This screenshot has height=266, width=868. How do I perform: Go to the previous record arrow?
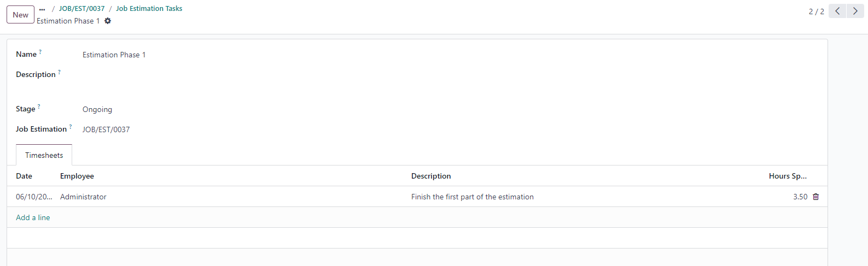coord(837,11)
